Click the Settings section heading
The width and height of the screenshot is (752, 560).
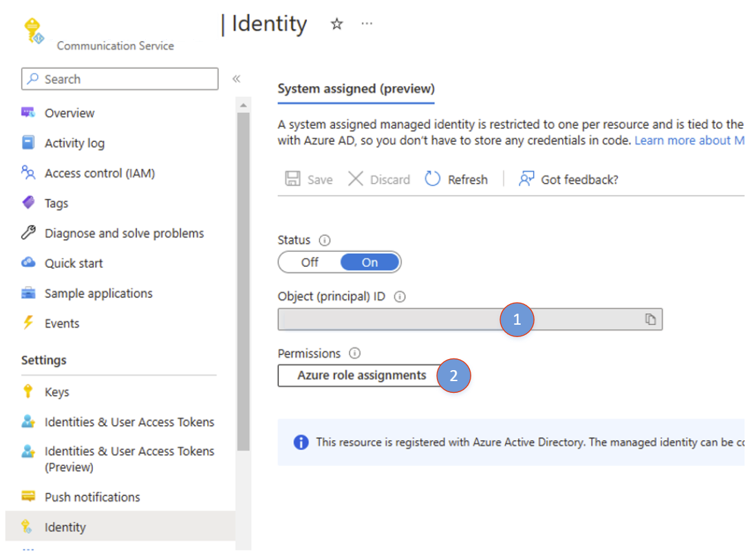coord(43,360)
